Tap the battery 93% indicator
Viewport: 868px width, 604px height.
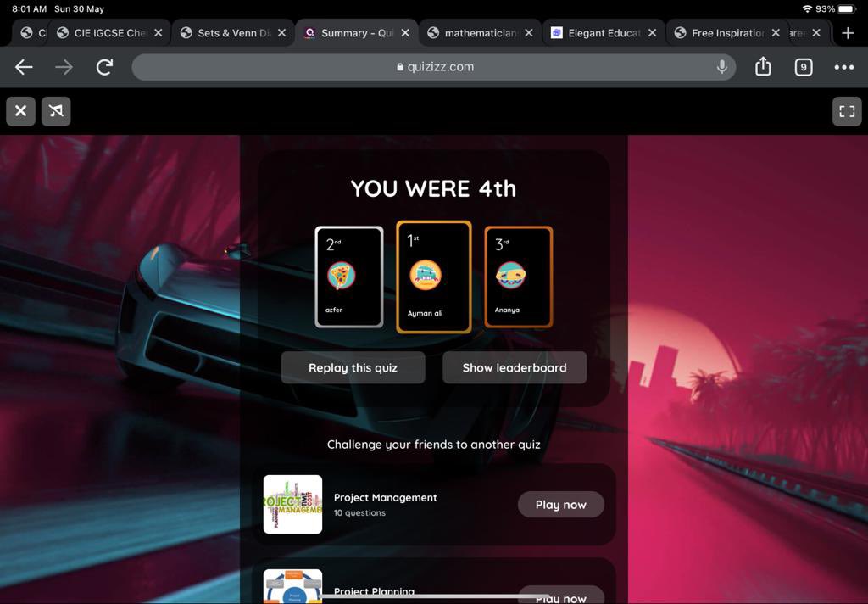click(x=836, y=8)
